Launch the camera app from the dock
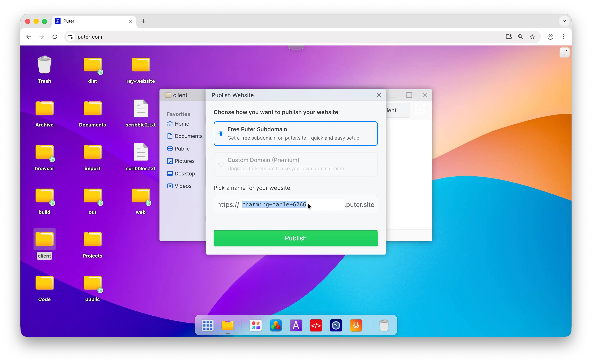Screen dimensions: 592x364 coord(336,325)
